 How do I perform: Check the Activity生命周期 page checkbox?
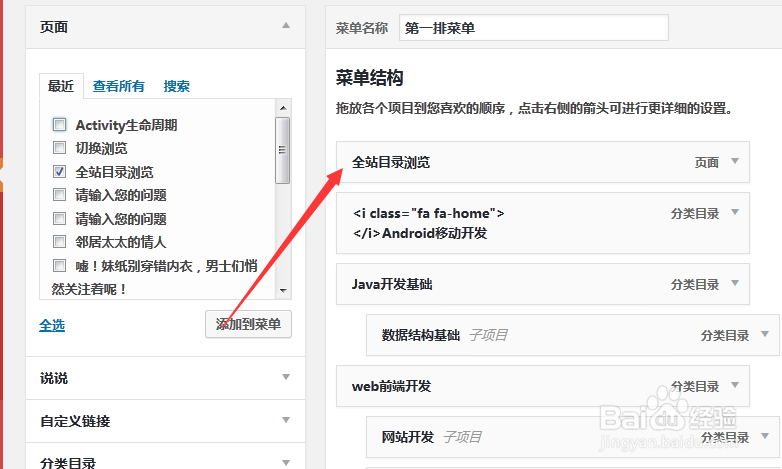59,124
